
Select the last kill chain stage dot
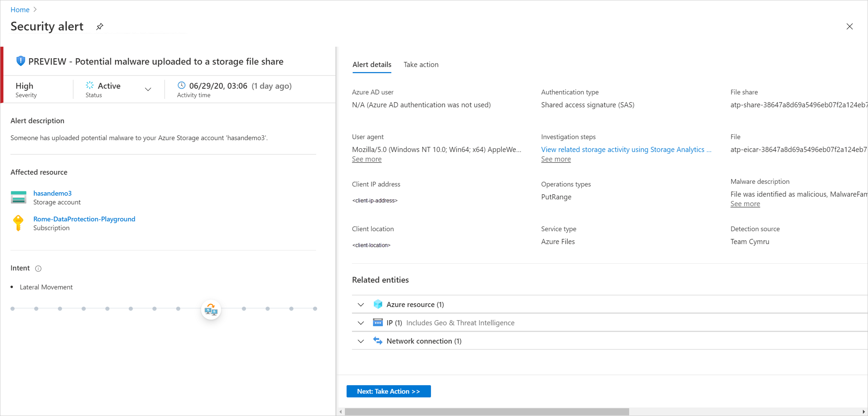point(315,308)
